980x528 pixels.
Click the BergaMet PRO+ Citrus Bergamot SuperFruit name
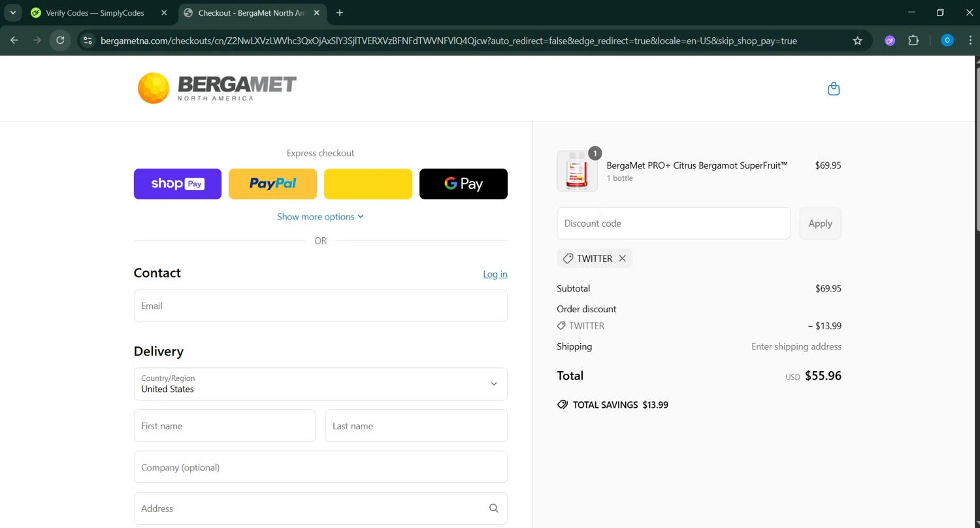(x=697, y=165)
